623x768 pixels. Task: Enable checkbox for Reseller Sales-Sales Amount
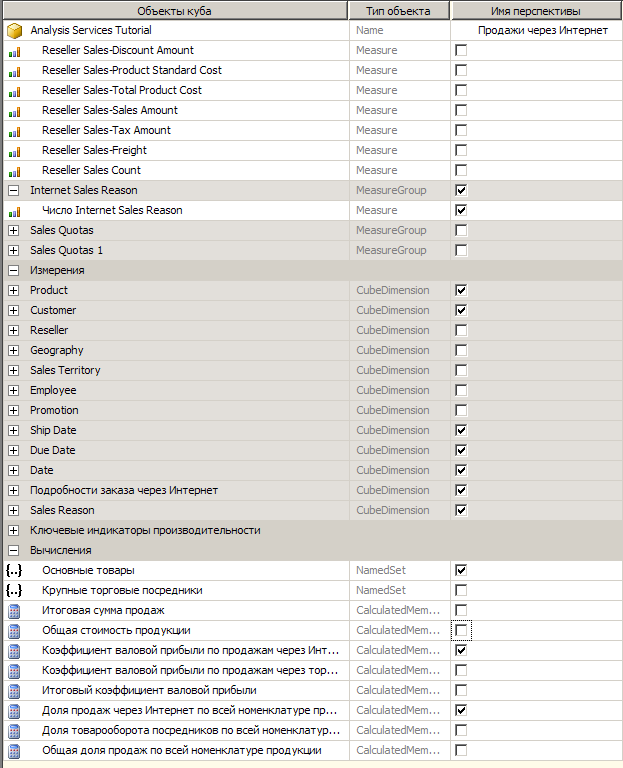pyautogui.click(x=461, y=110)
